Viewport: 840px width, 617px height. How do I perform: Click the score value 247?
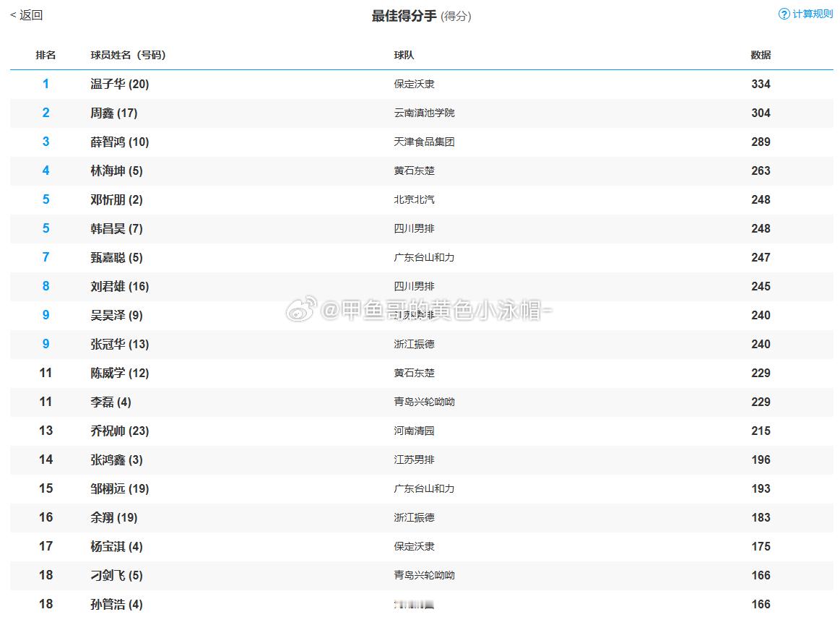pos(761,258)
